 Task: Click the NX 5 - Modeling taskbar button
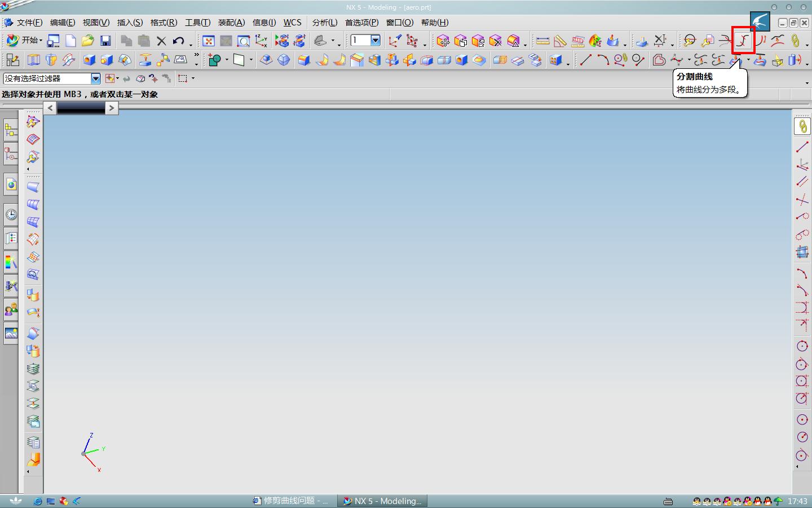382,501
